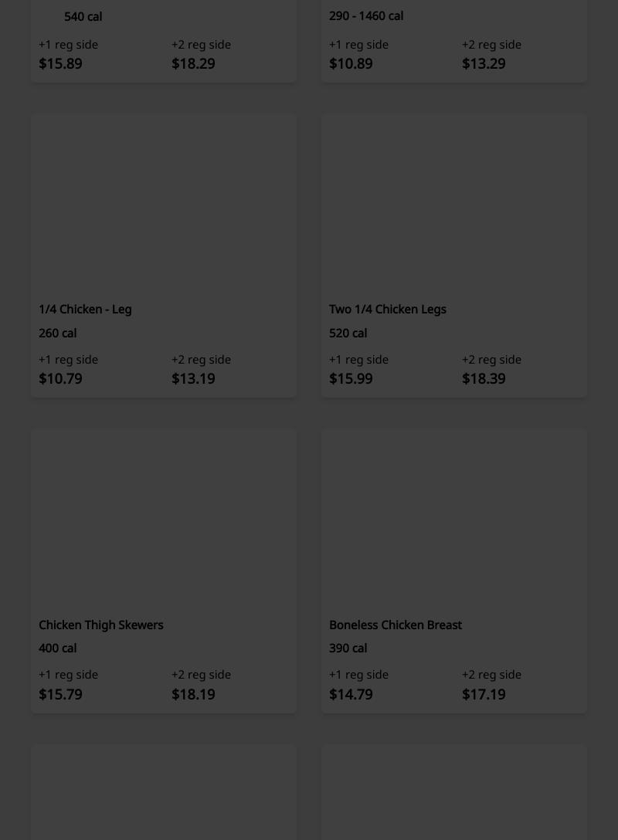Image resolution: width=618 pixels, height=840 pixels.
Task: Select Boneless Chicken Breast $17.19 option
Action: coord(484,694)
